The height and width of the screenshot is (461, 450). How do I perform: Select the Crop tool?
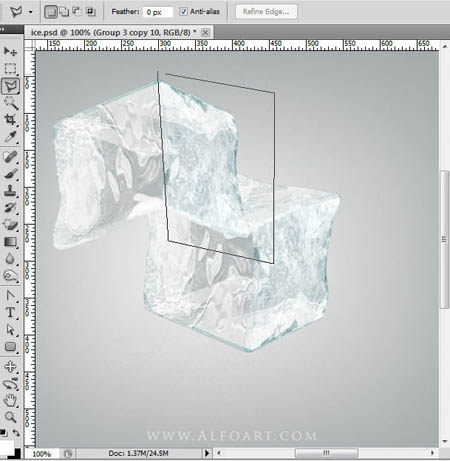click(x=10, y=120)
